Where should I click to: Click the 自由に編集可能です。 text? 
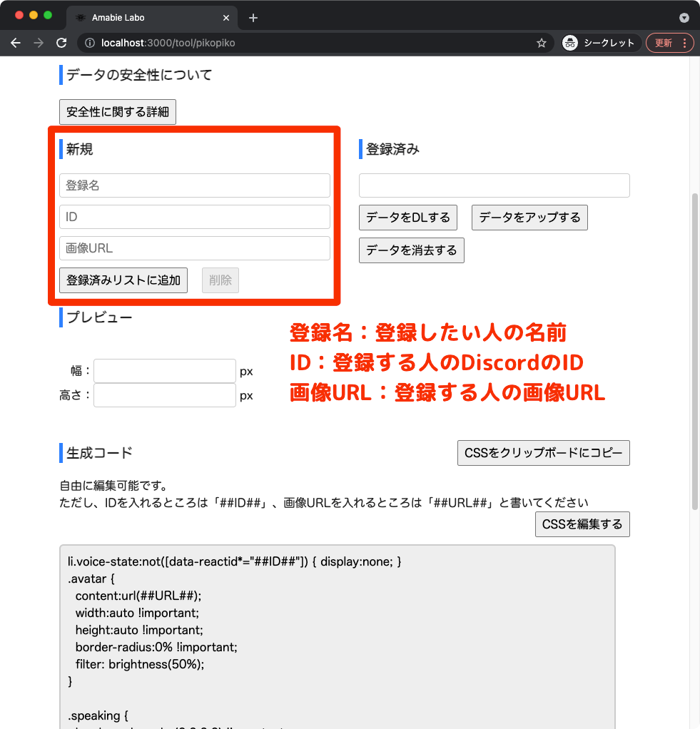click(x=113, y=486)
